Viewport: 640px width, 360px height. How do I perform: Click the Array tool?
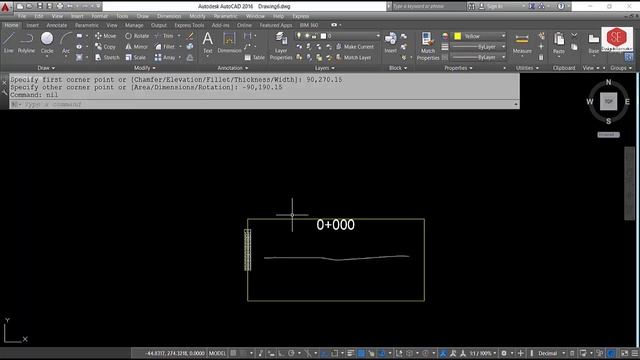(x=165, y=58)
